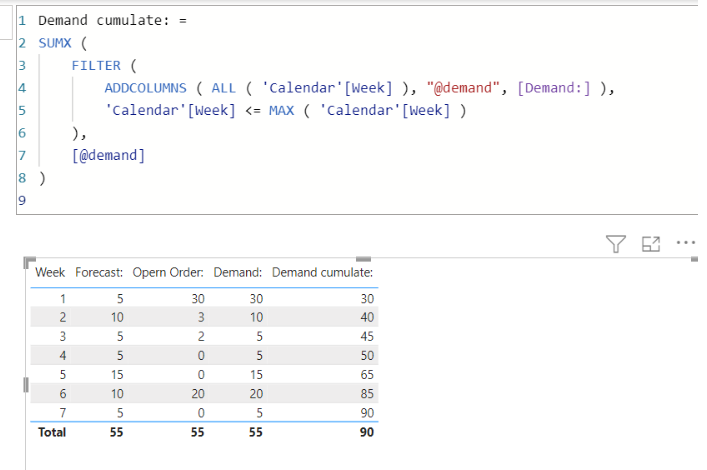
Task: Click the SUMX function in the formula
Action: coord(55,43)
